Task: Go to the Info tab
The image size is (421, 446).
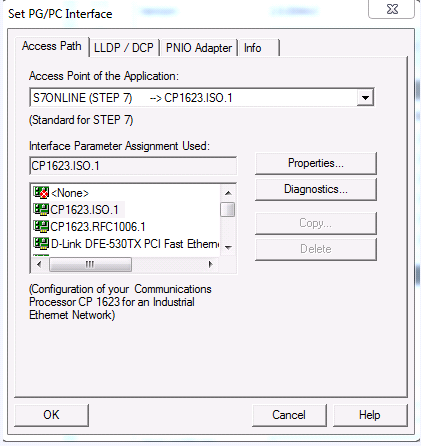Action: 259,48
